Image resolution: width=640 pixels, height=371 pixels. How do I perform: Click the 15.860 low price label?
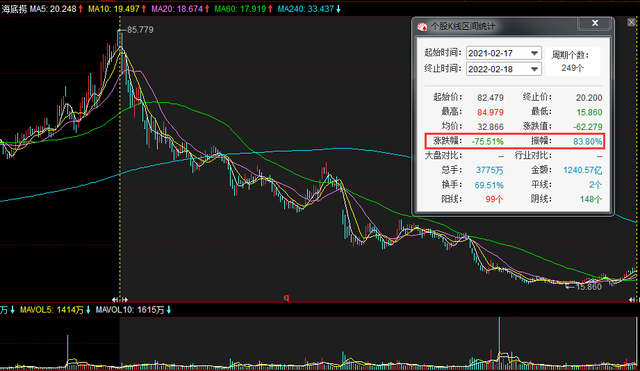tap(588, 287)
